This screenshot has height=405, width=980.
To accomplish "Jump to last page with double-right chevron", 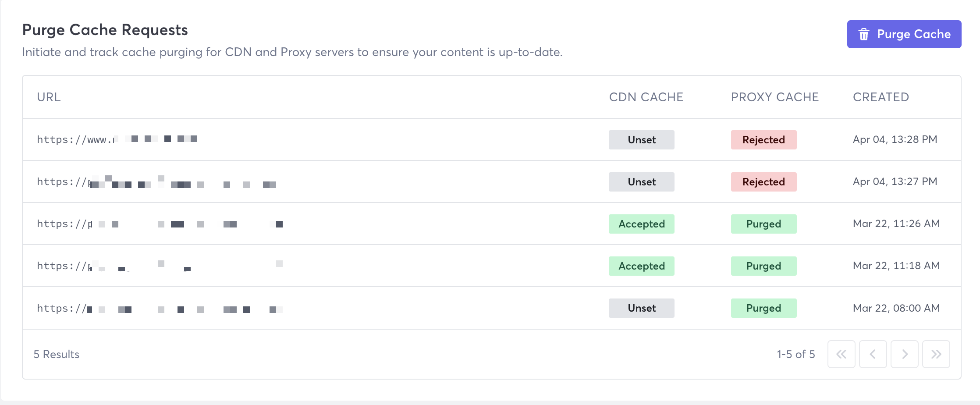I will point(936,354).
